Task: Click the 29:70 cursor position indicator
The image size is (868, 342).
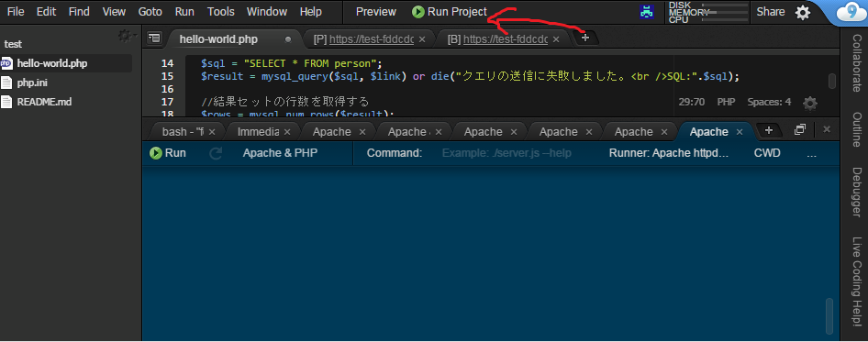Action: pos(692,103)
